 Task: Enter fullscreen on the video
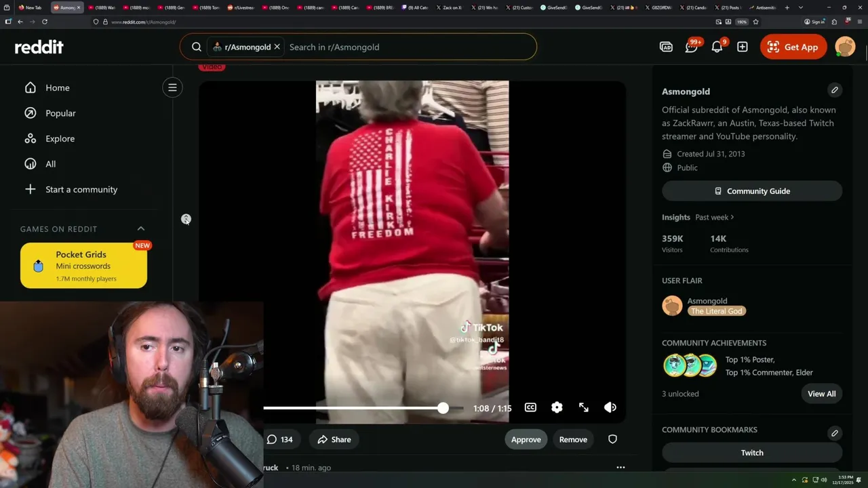(584, 407)
